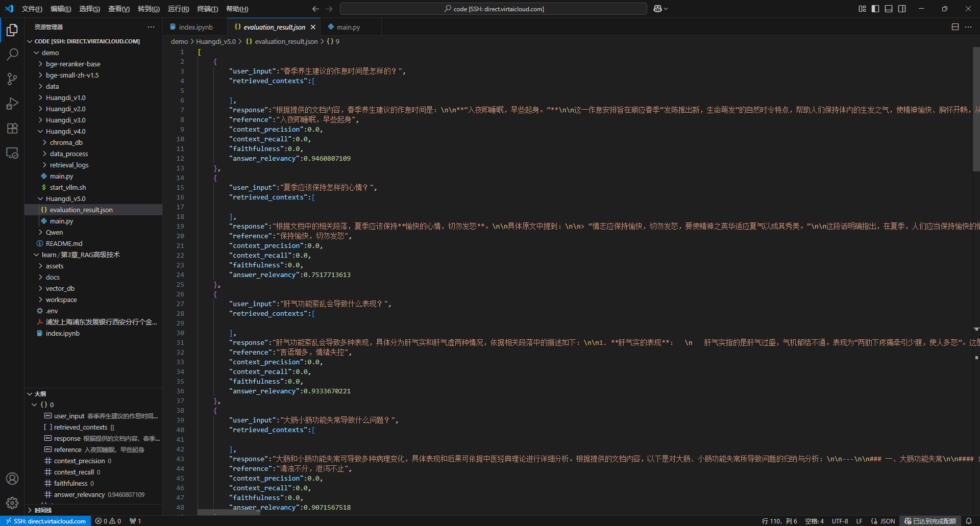
Task: Click the command center search box
Action: 494,9
